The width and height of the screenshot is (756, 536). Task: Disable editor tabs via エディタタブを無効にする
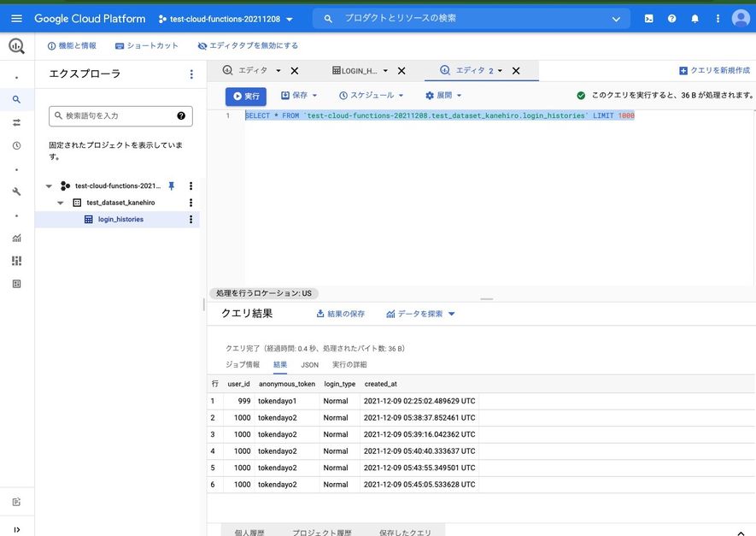click(x=248, y=46)
